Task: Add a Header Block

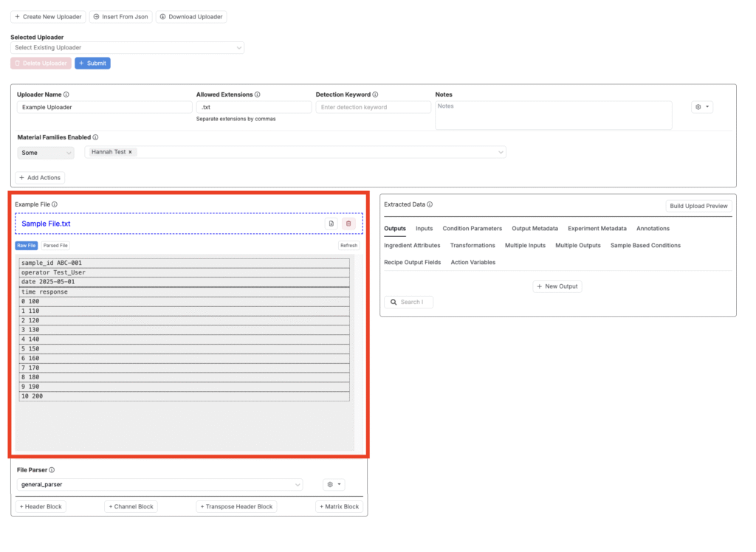Action: tap(41, 507)
